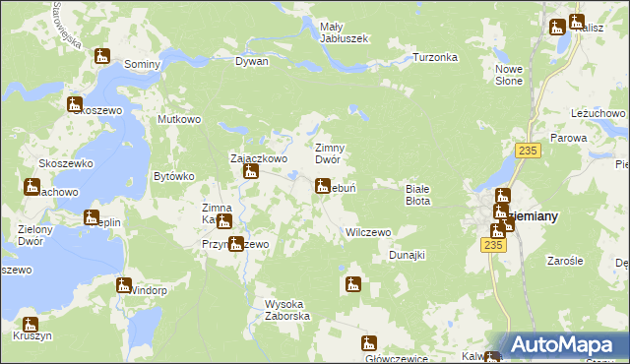Select the Mutkowo village label

point(179,120)
